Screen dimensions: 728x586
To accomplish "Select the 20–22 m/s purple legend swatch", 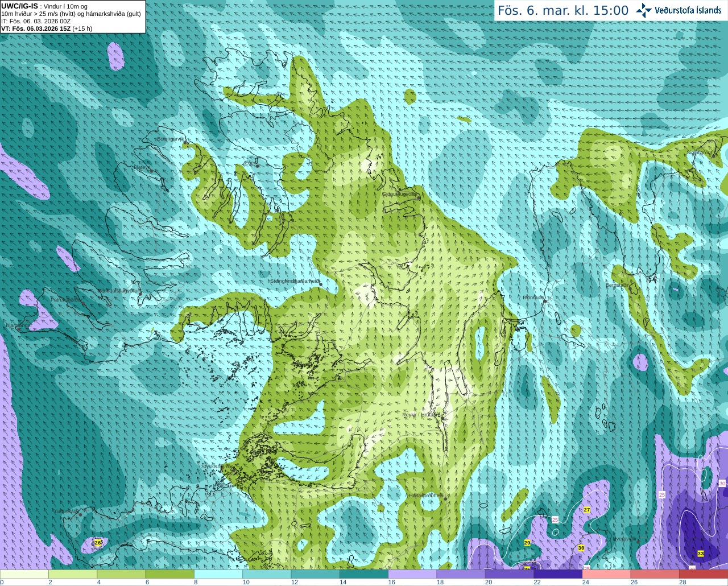I will [x=510, y=574].
